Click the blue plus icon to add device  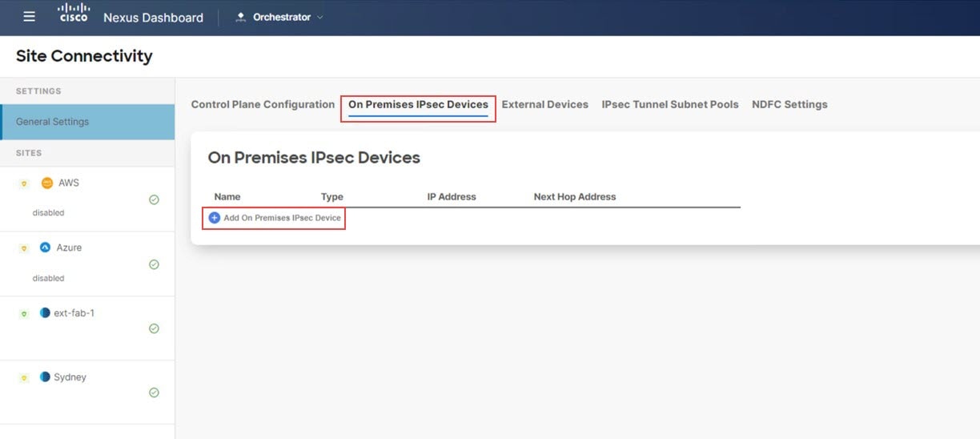coord(214,218)
